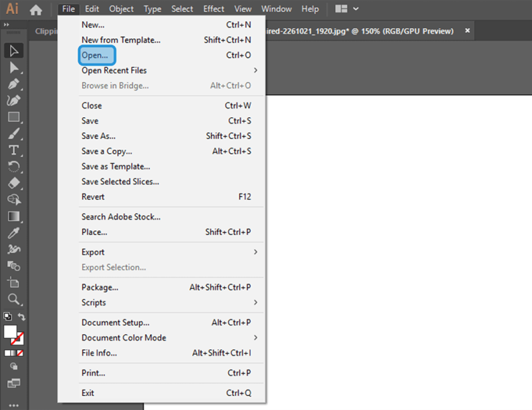
Task: Select the Rectangle tool
Action: point(13,117)
